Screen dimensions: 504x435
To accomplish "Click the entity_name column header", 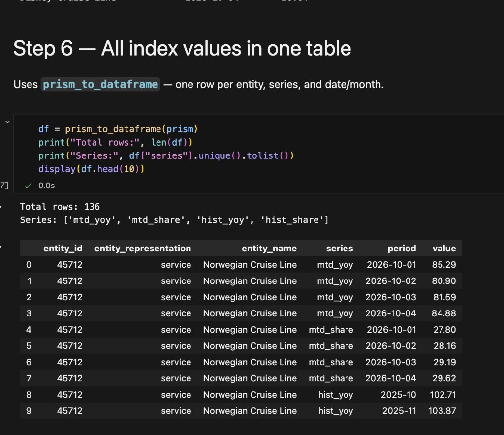I will point(269,249).
